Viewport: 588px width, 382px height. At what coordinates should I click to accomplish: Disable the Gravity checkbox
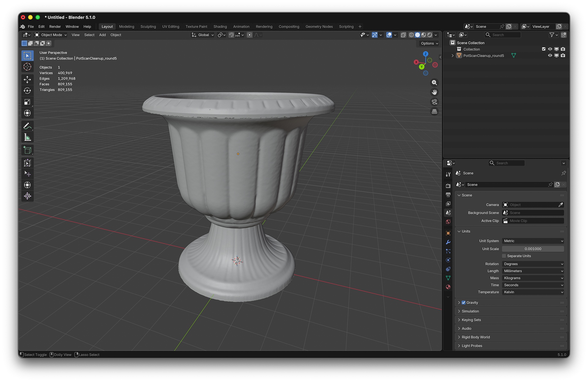(x=463, y=303)
